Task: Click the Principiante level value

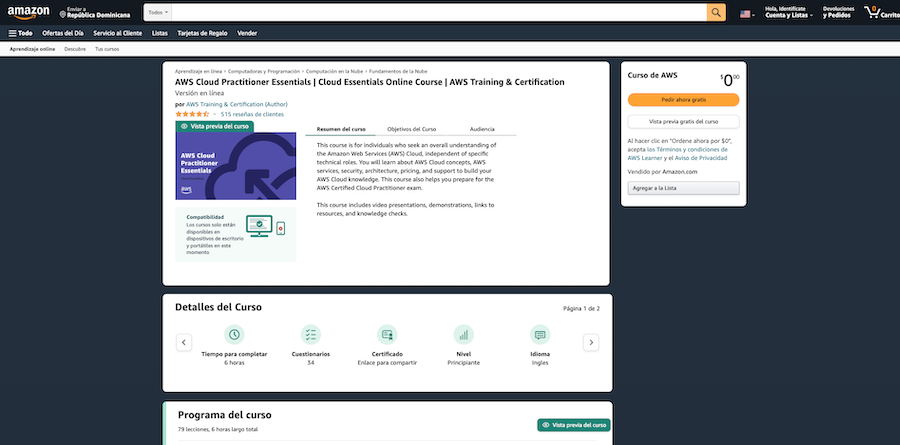Action: click(464, 363)
